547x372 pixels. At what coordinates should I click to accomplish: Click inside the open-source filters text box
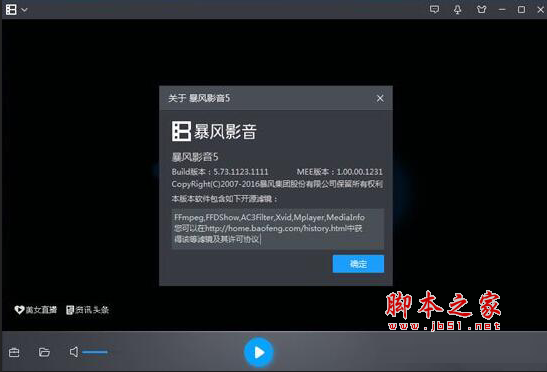pyautogui.click(x=278, y=229)
